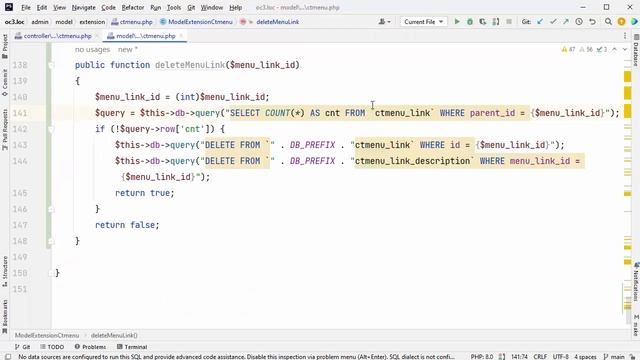
Task: Open the Problems tool window
Action: (x=90, y=347)
